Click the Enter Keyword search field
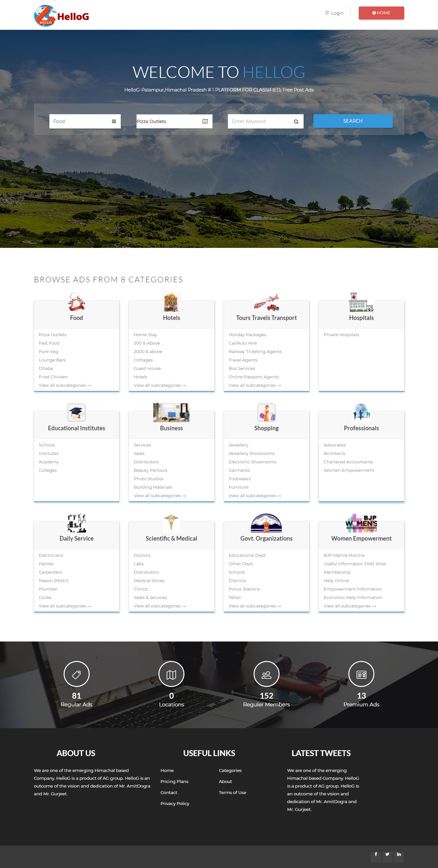Screen dimensions: 438x868 pos(266,121)
